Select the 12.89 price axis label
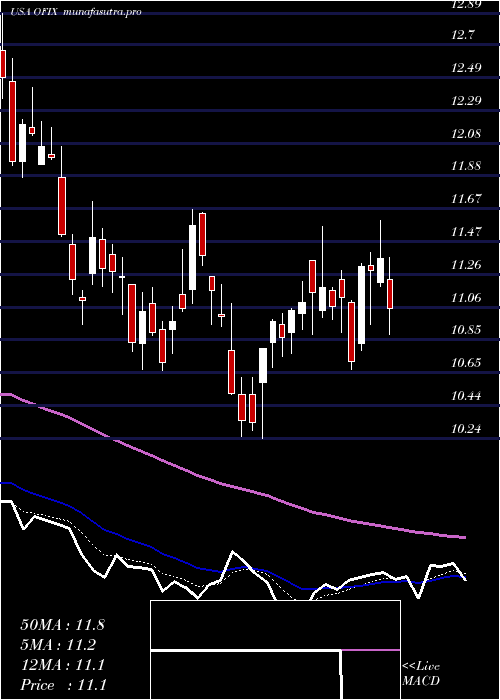Screen dimensions: 500x700 [x=467, y=4]
